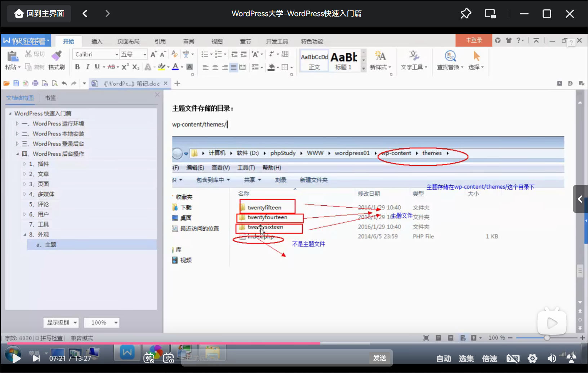
Task: Open the 显示级别 dropdown
Action: click(61, 323)
